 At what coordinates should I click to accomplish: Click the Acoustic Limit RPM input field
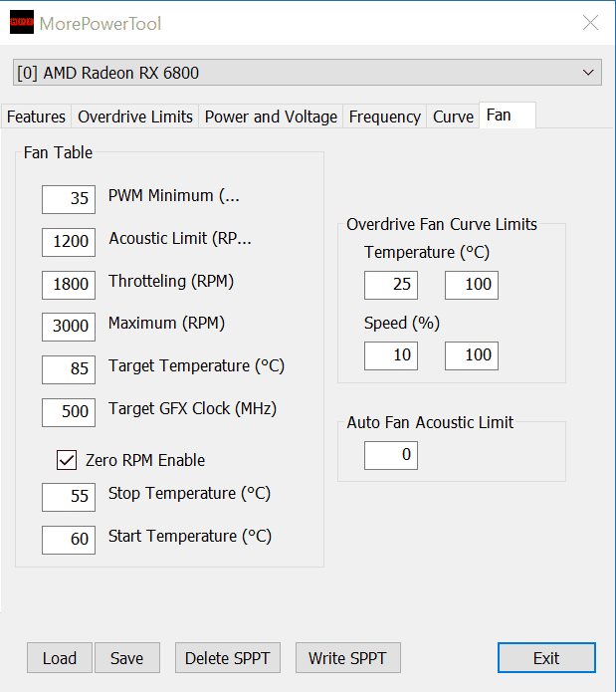point(69,242)
